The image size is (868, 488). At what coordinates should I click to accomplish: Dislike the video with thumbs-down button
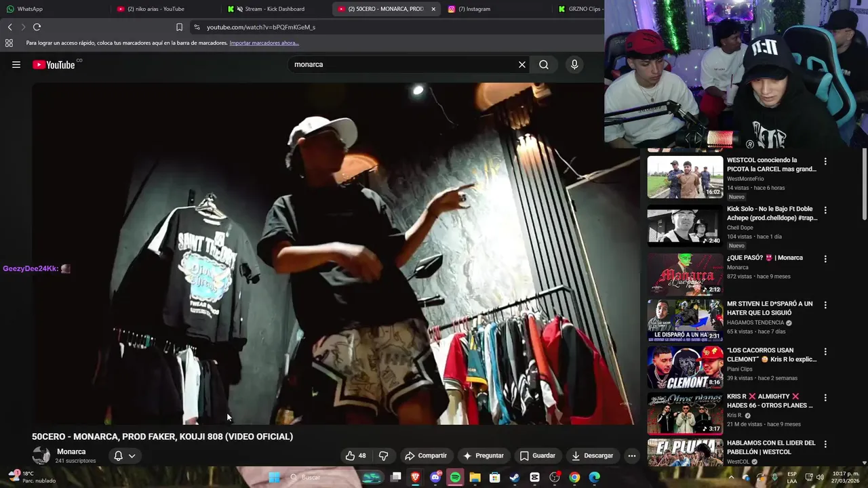(x=383, y=455)
